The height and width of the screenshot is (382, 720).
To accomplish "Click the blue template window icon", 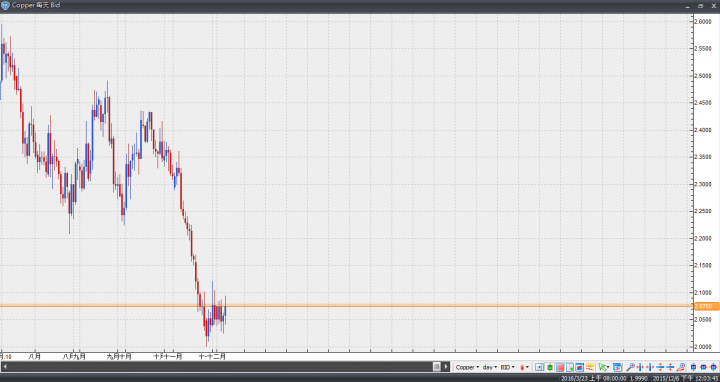I will point(617,367).
